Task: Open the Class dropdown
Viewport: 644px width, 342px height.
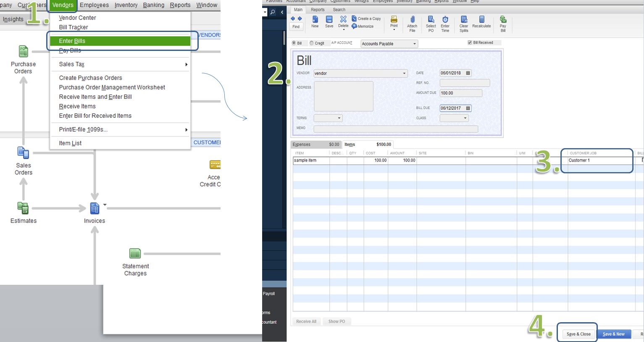Action: [465, 118]
